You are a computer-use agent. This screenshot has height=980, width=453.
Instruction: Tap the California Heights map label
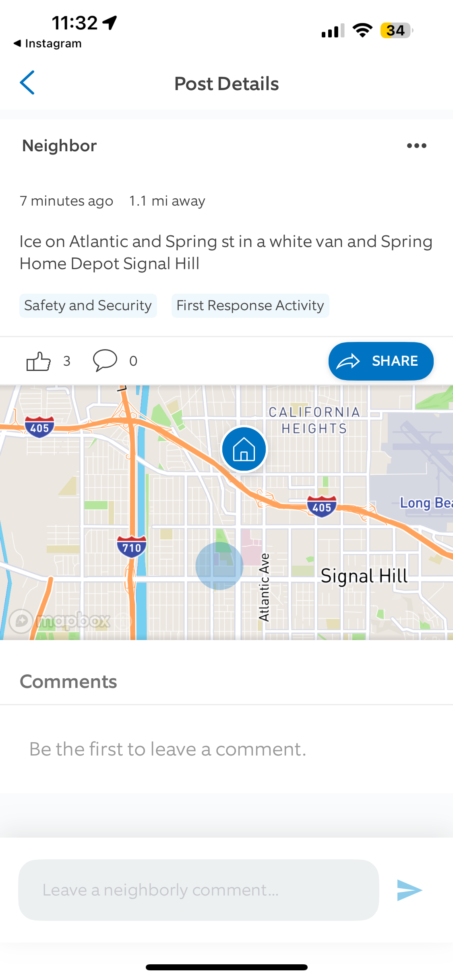tap(314, 420)
